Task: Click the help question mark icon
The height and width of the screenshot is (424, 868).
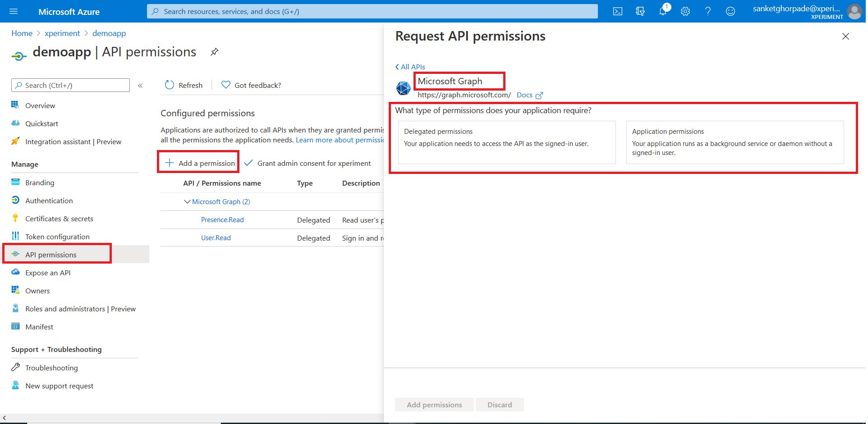Action: (708, 12)
